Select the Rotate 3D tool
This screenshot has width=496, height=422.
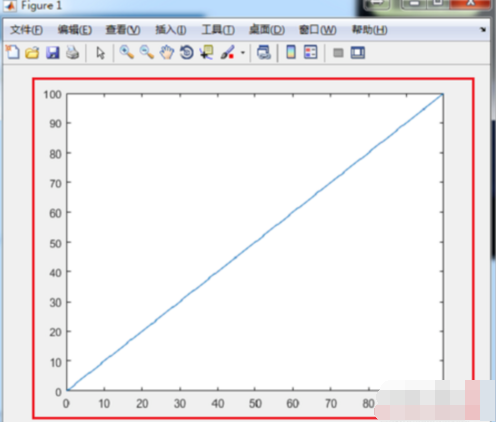pos(187,53)
